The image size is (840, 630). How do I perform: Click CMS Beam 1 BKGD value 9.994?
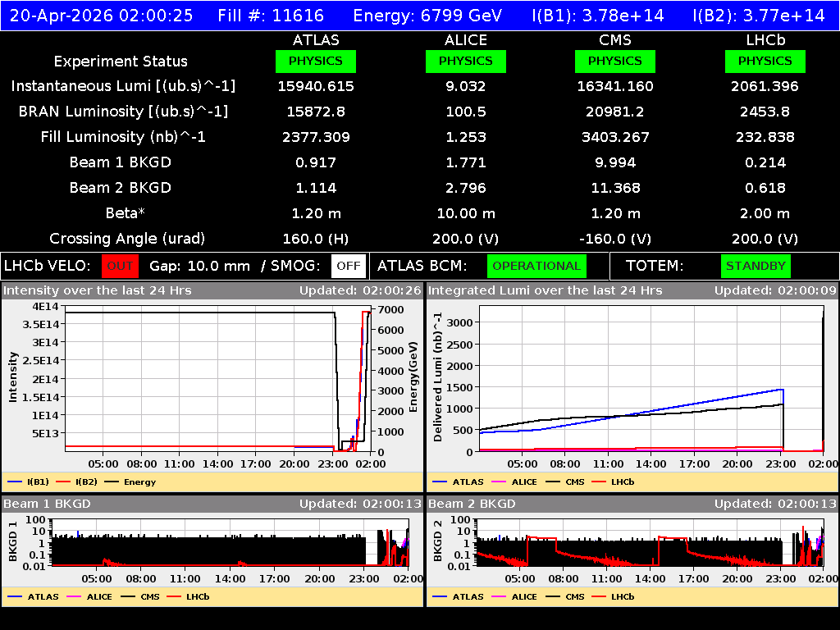tap(615, 162)
